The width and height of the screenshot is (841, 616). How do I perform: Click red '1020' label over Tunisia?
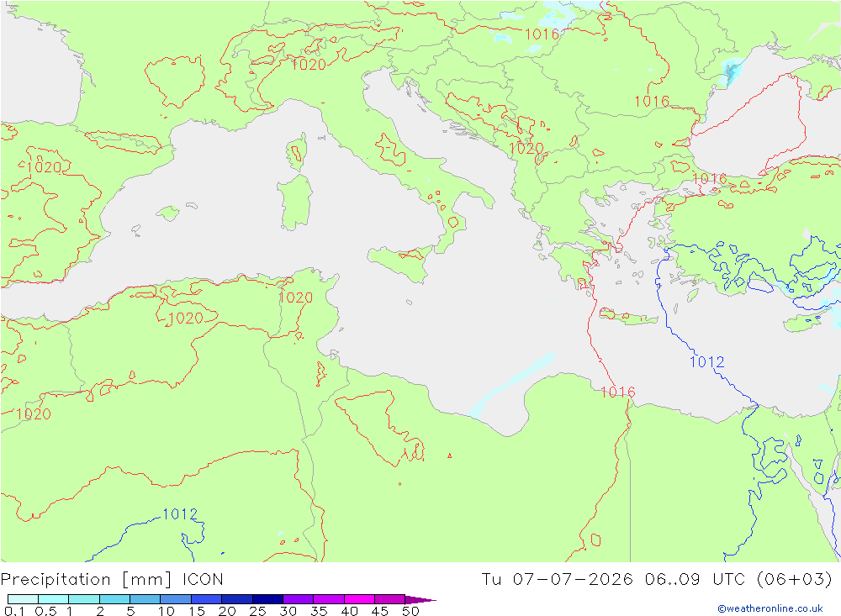point(295,297)
